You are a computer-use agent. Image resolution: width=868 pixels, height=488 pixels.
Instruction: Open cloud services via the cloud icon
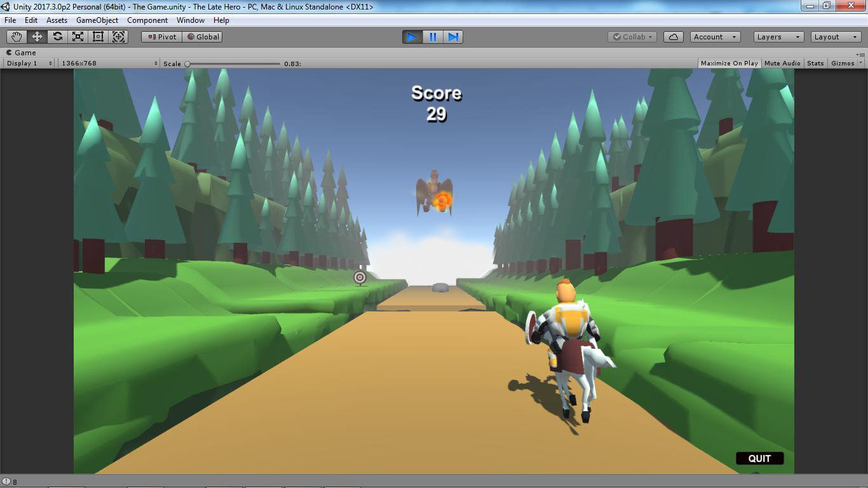click(674, 37)
